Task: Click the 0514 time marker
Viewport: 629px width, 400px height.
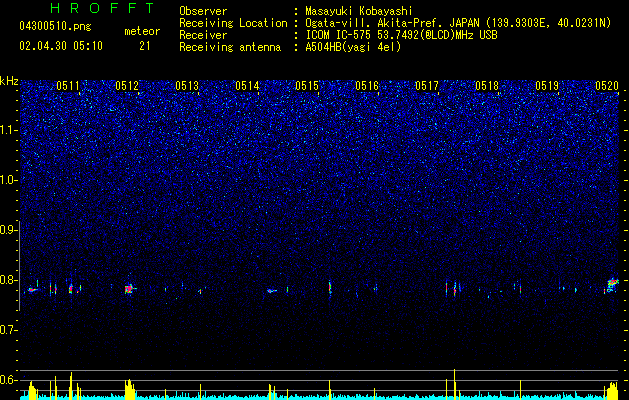Action: tap(247, 85)
